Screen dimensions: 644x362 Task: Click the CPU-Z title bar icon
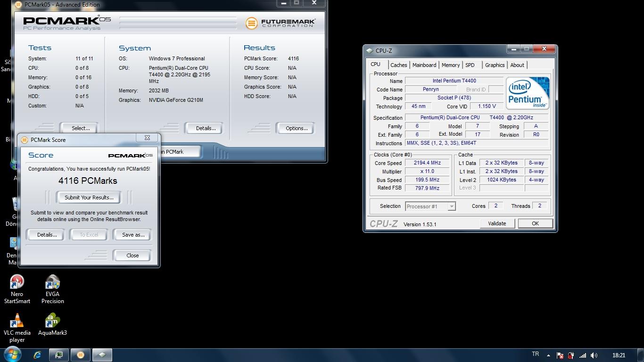(x=369, y=50)
